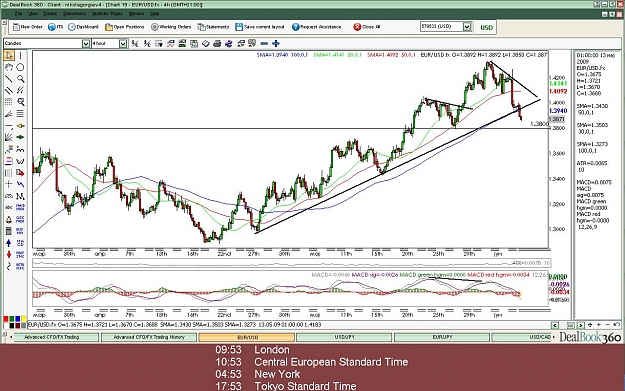Click the USD currency label

tap(486, 28)
